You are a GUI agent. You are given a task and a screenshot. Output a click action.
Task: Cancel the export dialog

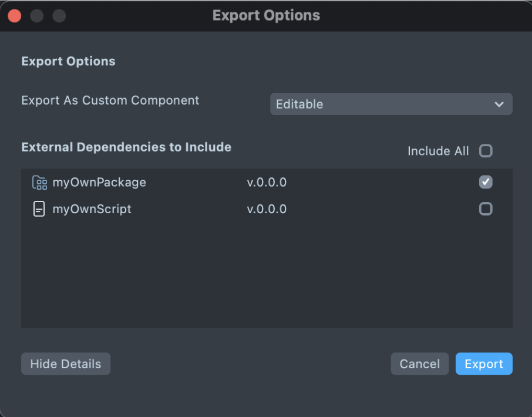419,364
